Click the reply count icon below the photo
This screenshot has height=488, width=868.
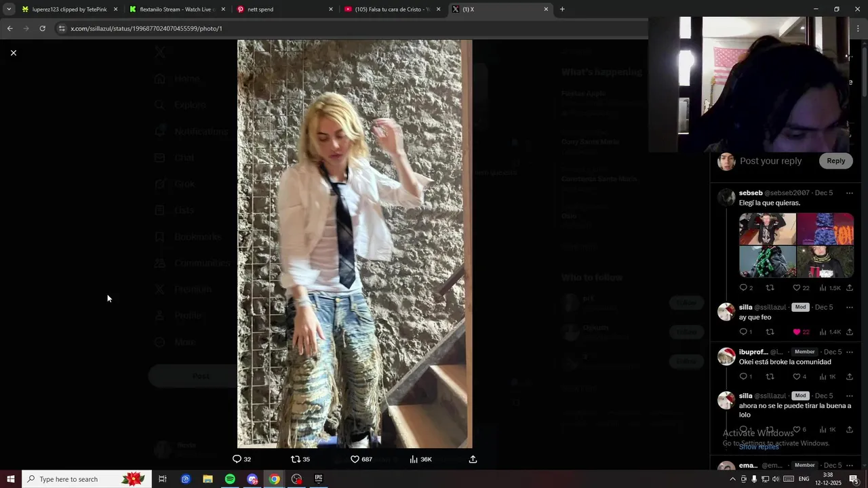237,459
